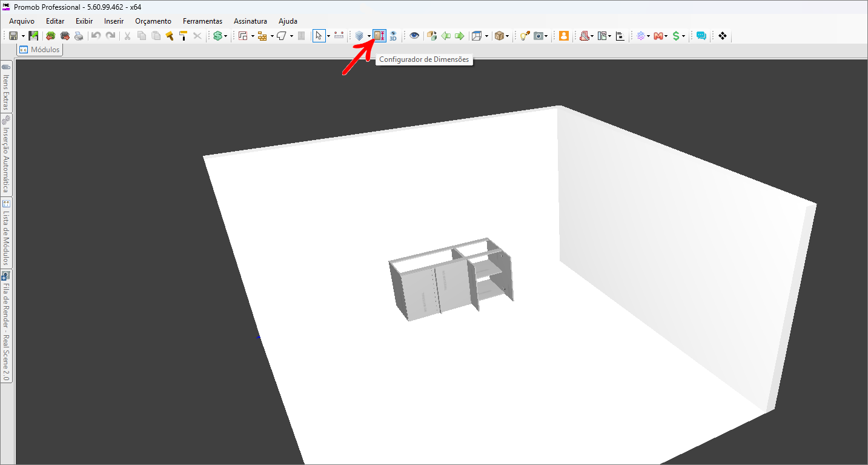Open the green dollar budget dropdown arrow

coord(226,36)
